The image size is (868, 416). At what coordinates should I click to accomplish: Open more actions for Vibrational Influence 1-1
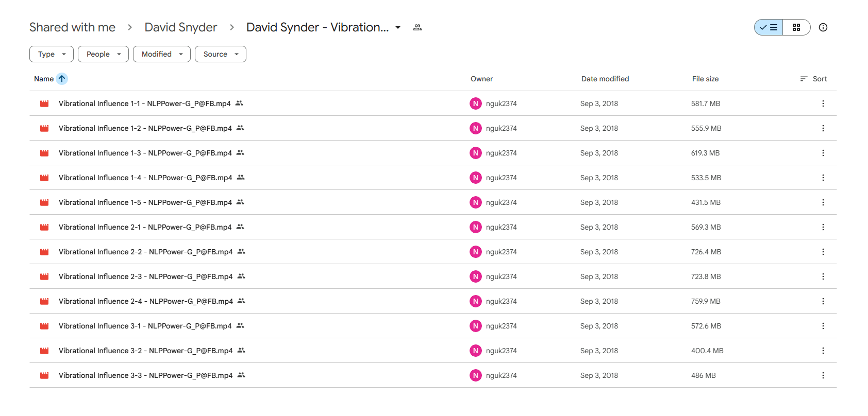823,103
